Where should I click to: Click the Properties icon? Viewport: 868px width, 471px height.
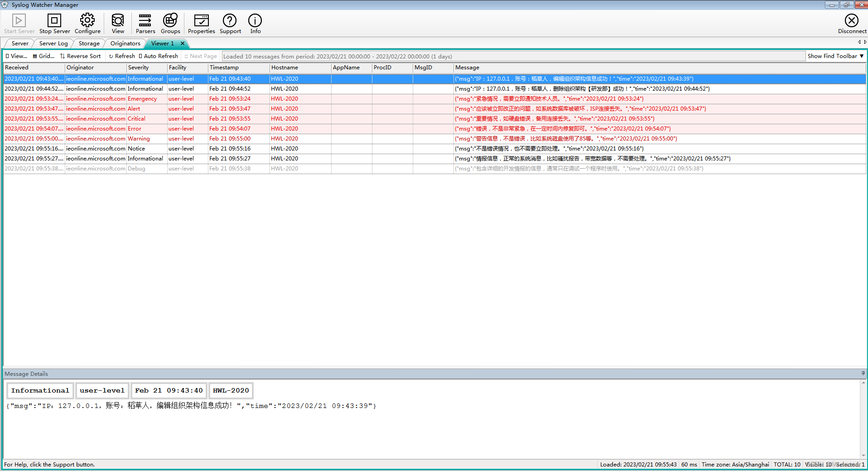[201, 24]
